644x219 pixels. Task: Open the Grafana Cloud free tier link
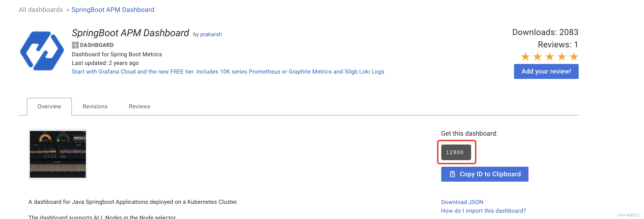click(x=228, y=72)
